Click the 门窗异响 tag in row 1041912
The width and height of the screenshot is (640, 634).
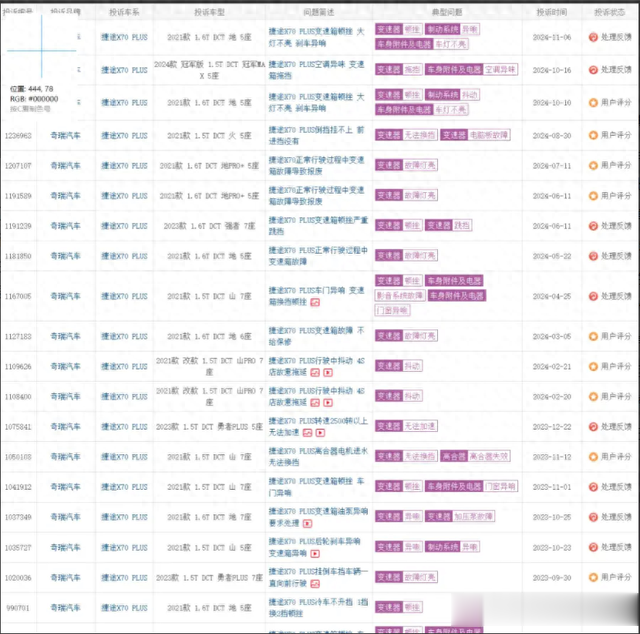(500, 486)
